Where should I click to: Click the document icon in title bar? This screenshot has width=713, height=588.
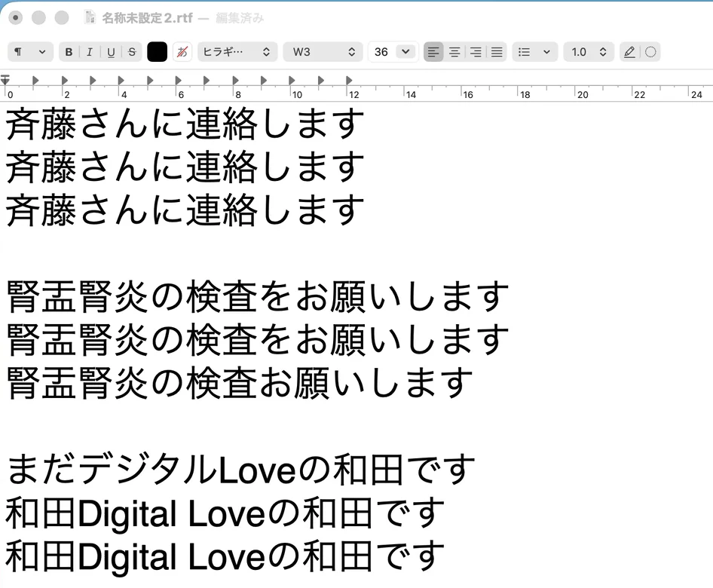[90, 17]
